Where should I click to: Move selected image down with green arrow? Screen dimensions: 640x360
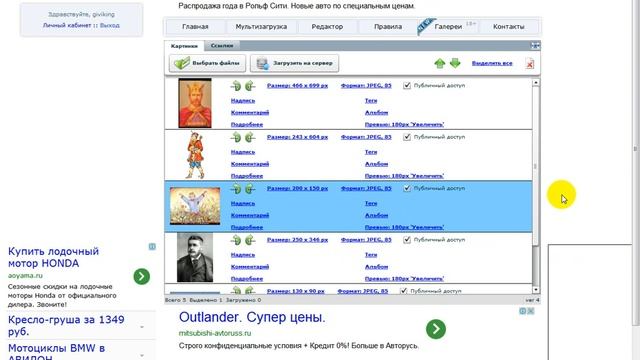(455, 63)
